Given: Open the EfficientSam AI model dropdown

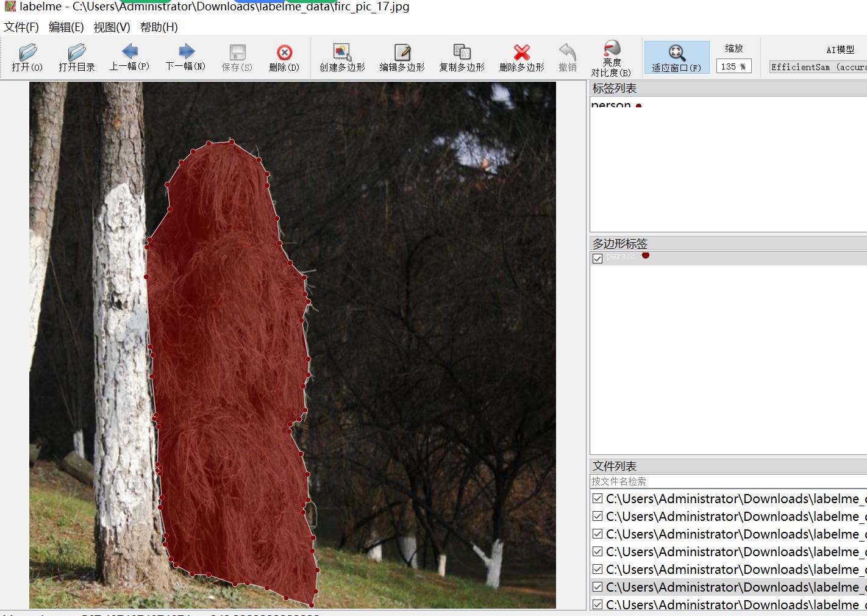Looking at the screenshot, I should coord(817,67).
